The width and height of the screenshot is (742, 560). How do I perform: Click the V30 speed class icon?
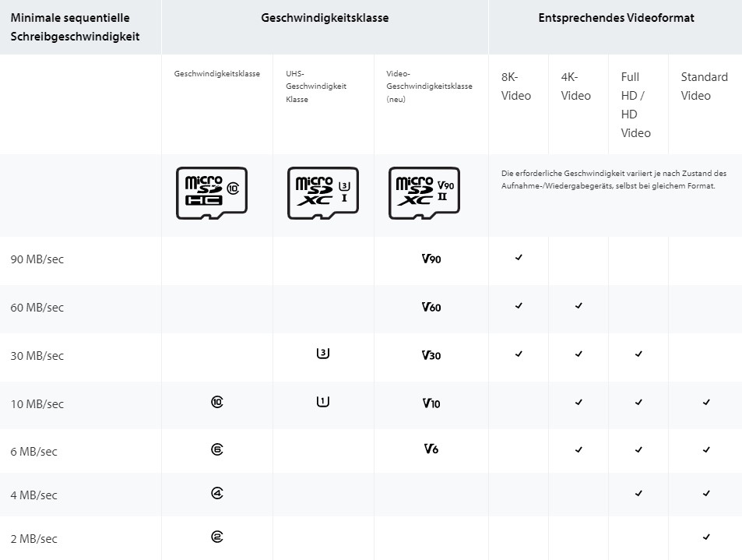pos(431,355)
